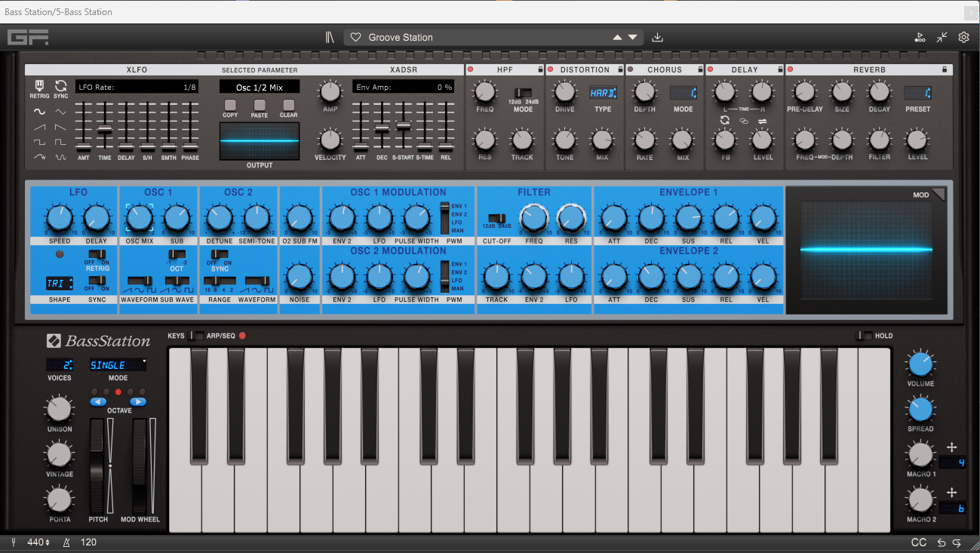This screenshot has height=553, width=980.
Task: Toggle the Reverb power LED
Action: click(x=790, y=69)
